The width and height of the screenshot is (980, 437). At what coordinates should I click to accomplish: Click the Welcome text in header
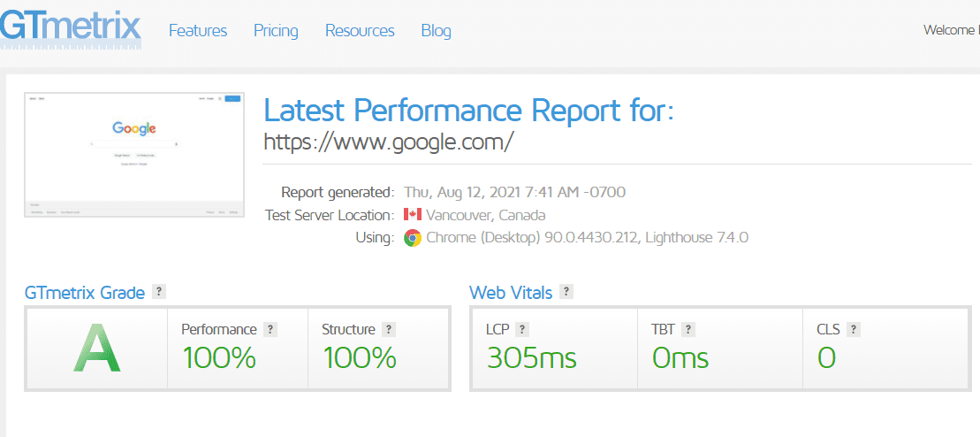[x=951, y=30]
